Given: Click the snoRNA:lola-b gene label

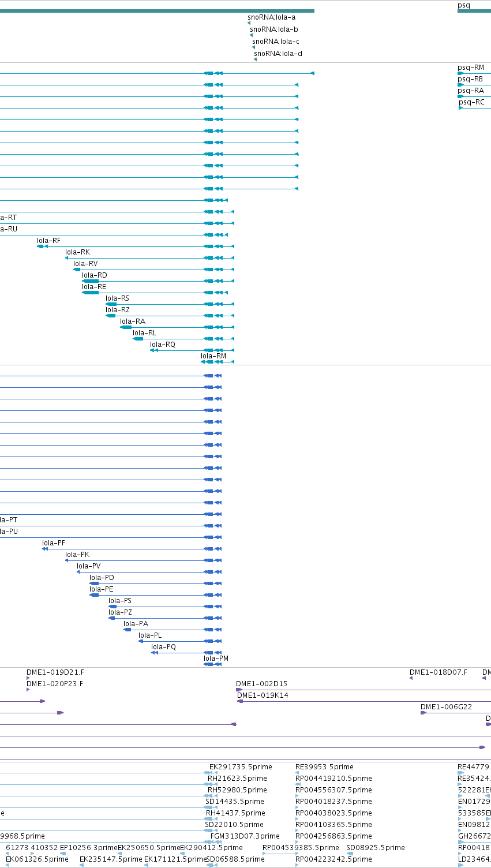Looking at the screenshot, I should [274, 29].
